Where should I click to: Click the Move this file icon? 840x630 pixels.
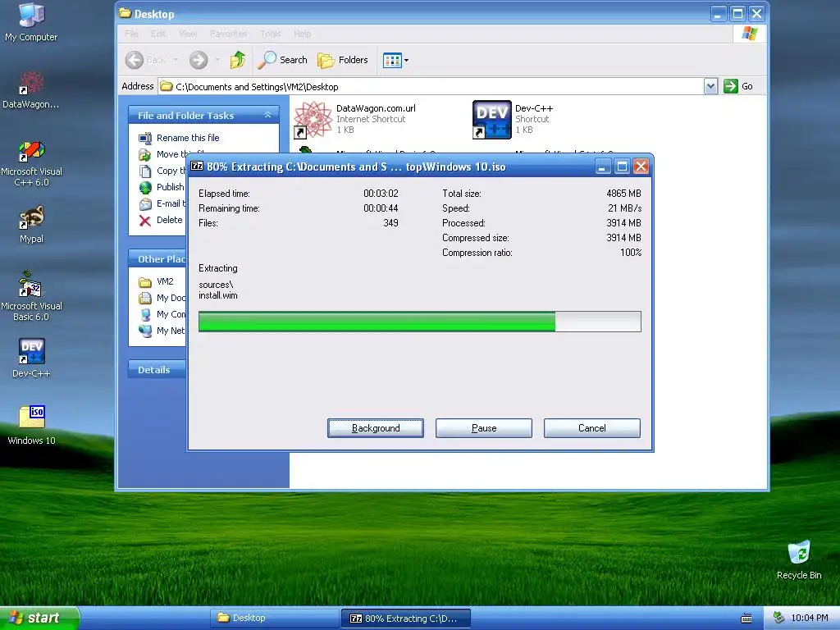tap(145, 155)
